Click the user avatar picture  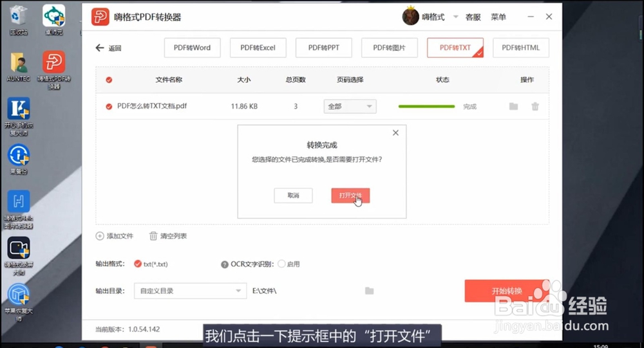click(410, 17)
